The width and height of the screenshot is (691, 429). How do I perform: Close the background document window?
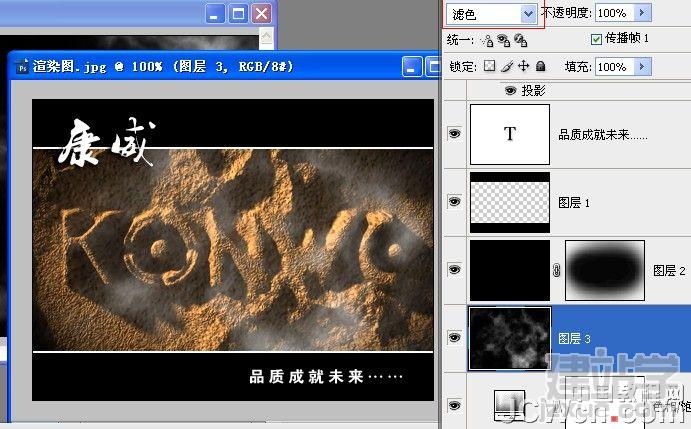[x=261, y=14]
